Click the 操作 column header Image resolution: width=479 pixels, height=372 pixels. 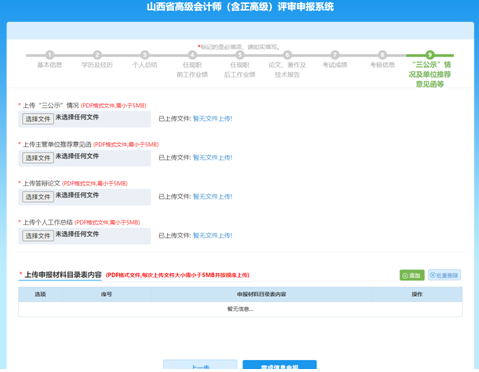point(417,294)
